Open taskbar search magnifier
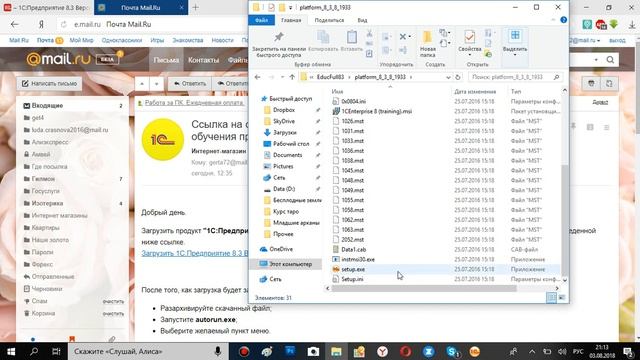 tap(34, 351)
